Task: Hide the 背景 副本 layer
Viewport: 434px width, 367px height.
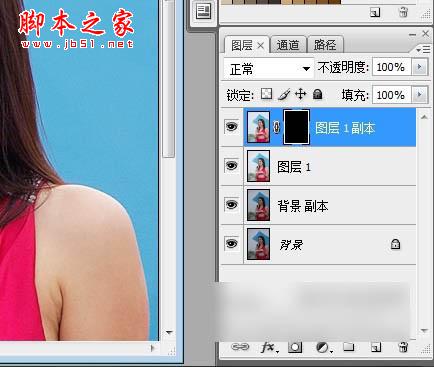Action: 232,205
